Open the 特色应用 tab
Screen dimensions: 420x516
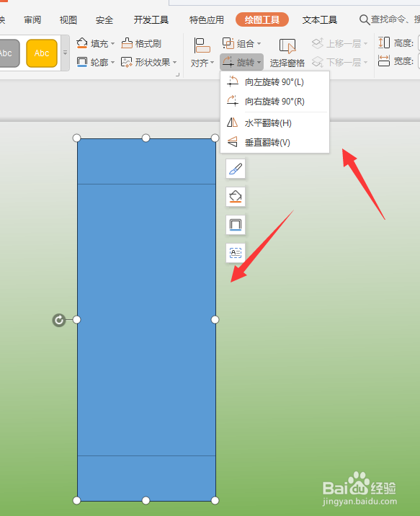click(x=206, y=20)
